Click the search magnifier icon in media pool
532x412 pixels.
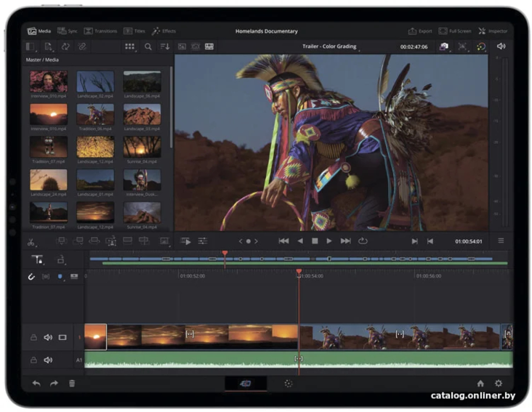[148, 46]
